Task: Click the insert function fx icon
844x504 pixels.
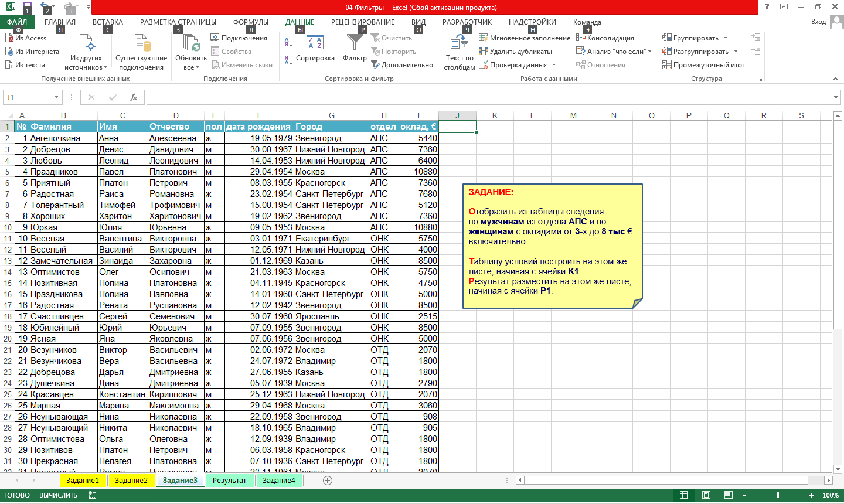Action: click(x=134, y=97)
